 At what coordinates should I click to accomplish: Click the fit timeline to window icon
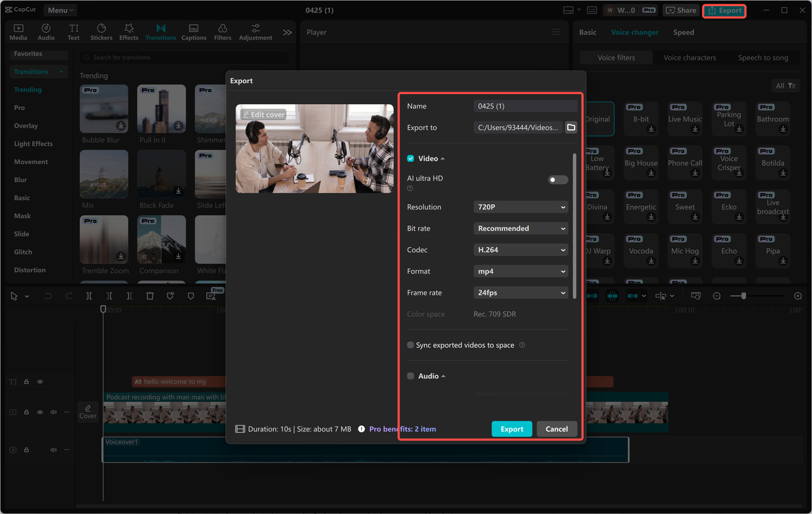pos(696,296)
